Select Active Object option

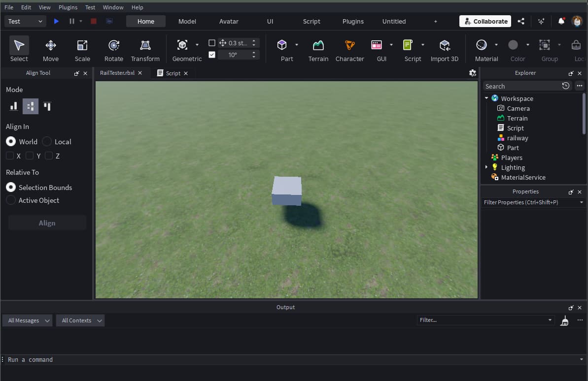[x=11, y=200]
